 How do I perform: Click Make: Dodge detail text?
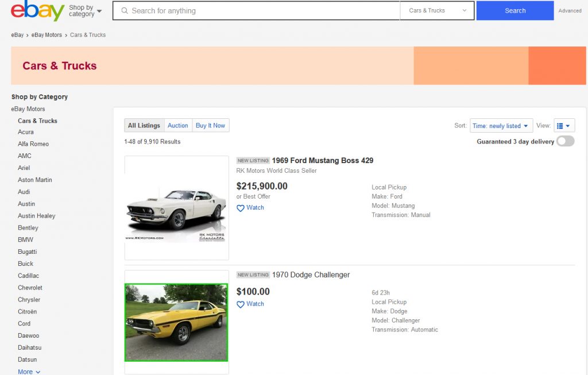pos(389,311)
